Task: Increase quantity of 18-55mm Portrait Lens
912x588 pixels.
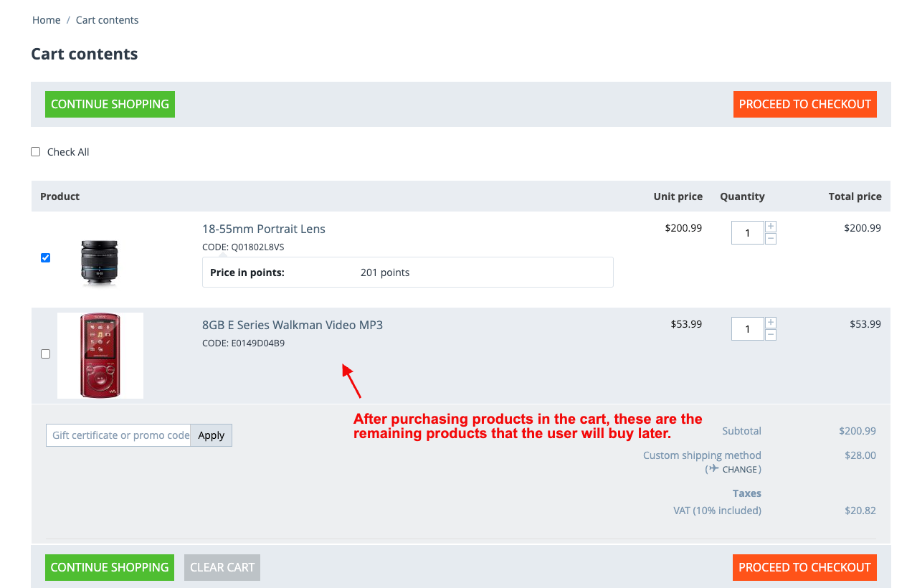Action: pyautogui.click(x=771, y=227)
